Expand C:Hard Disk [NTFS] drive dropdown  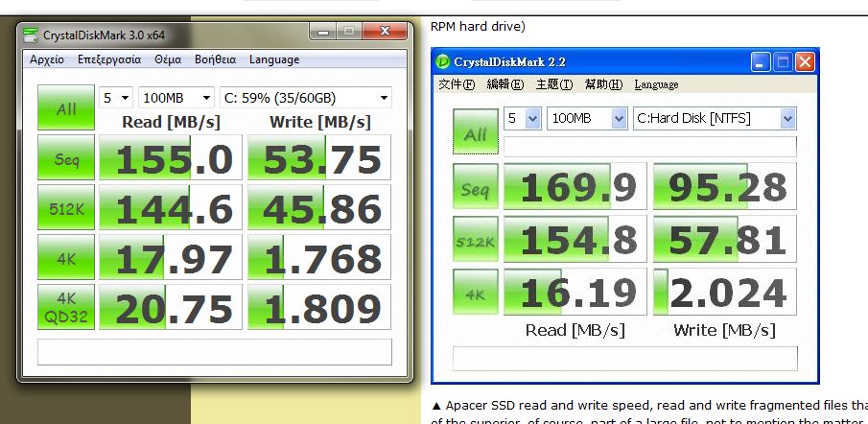point(787,118)
